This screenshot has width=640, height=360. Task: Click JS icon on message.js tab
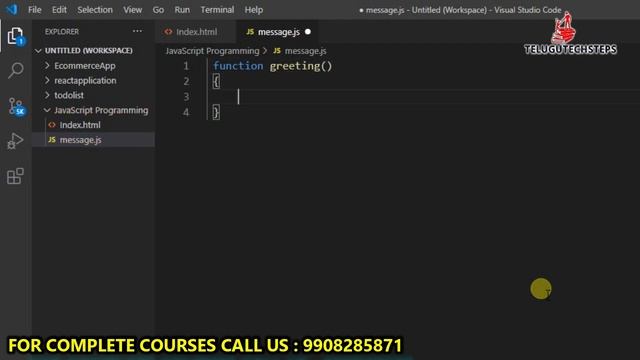click(250, 32)
